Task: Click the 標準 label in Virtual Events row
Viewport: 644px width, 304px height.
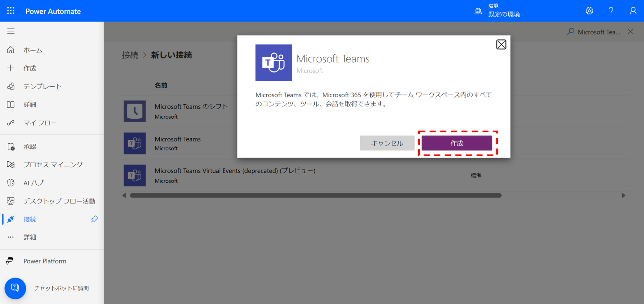Action: point(476,176)
